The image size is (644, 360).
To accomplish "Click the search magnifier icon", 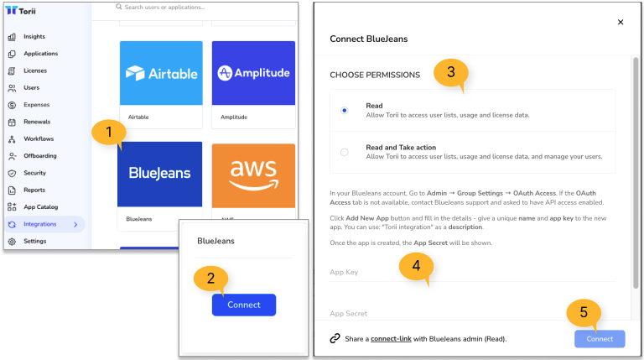I will tap(119, 7).
